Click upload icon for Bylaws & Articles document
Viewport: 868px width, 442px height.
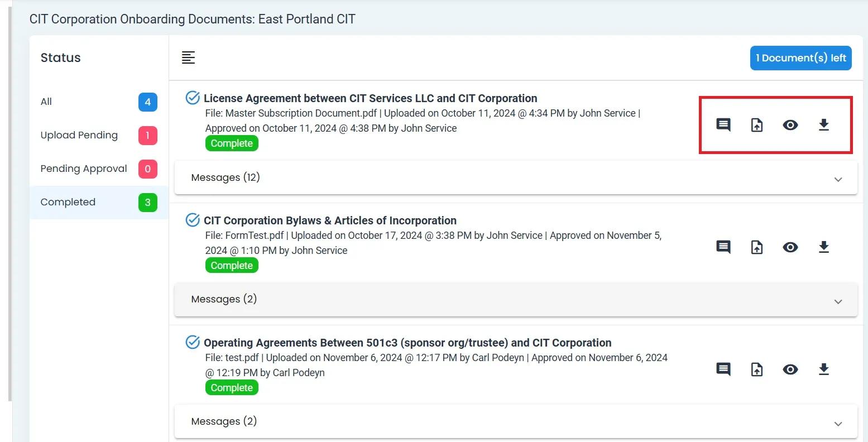(757, 247)
